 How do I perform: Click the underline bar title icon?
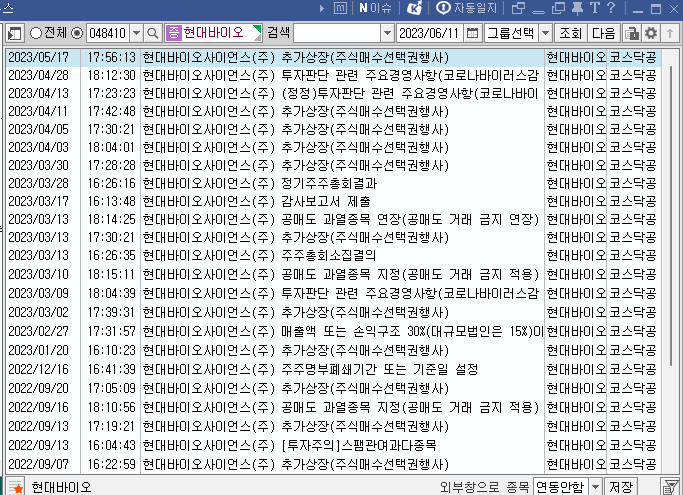(x=538, y=12)
